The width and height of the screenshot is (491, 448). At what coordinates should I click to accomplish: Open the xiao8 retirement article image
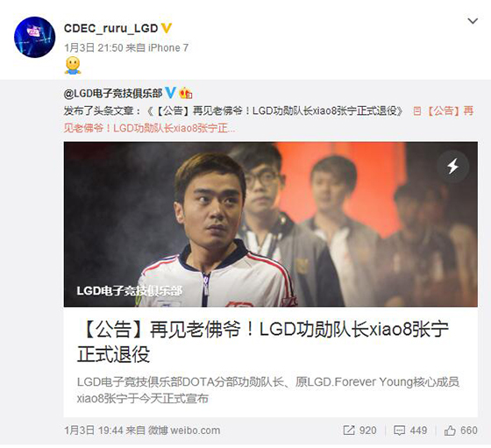click(x=271, y=224)
